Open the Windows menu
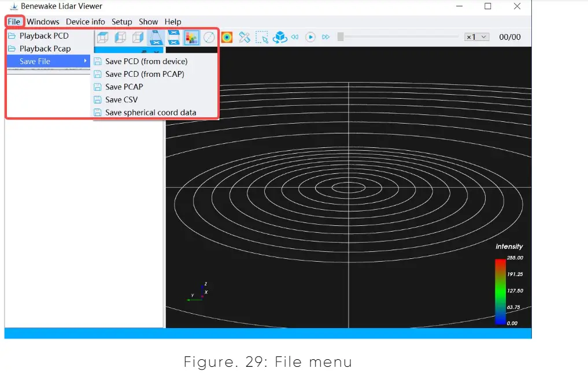588x383 pixels. 43,22
